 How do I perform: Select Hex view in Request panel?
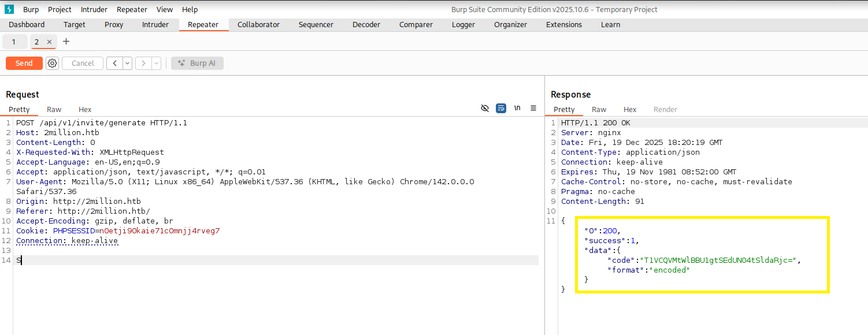[x=85, y=110]
